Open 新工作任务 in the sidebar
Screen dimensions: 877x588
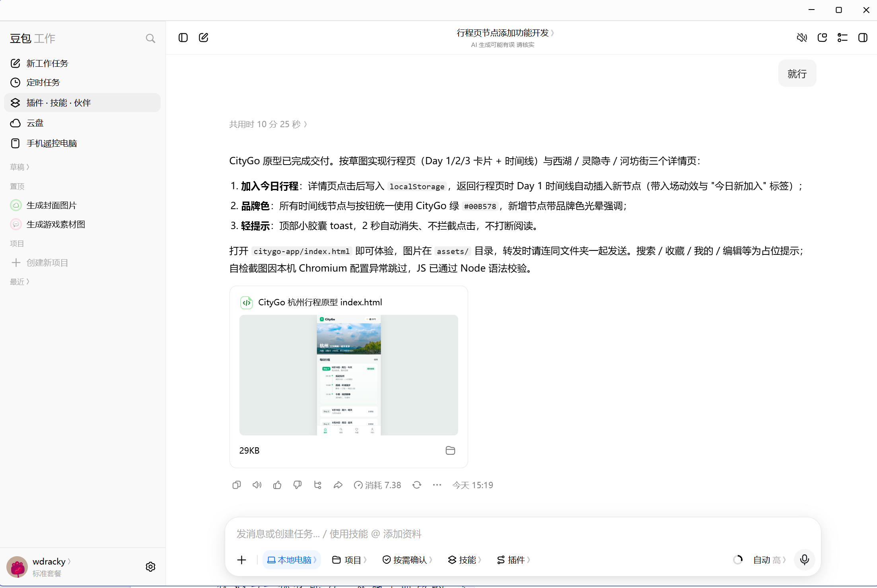[x=82, y=63]
